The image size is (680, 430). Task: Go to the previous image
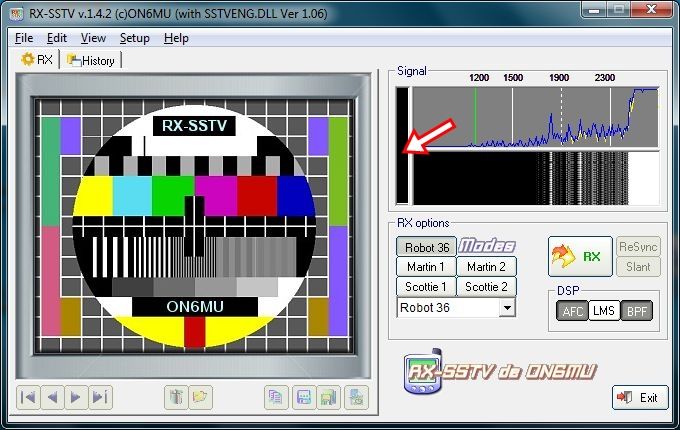click(x=52, y=397)
